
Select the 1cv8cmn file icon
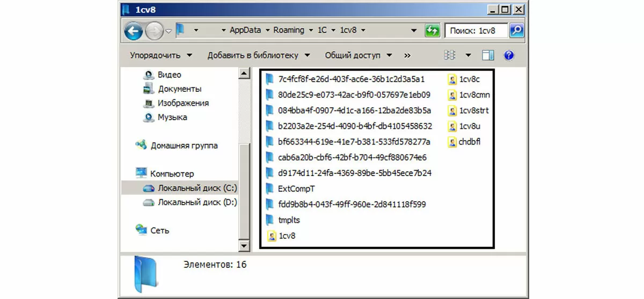pyautogui.click(x=452, y=95)
